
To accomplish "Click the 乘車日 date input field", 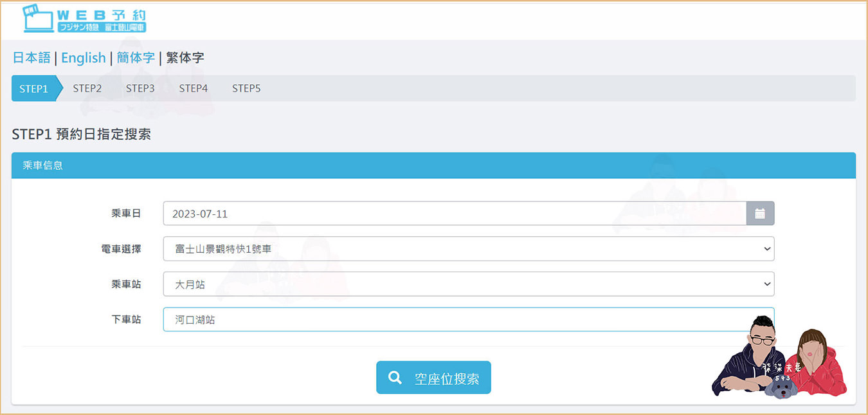I will tap(454, 214).
